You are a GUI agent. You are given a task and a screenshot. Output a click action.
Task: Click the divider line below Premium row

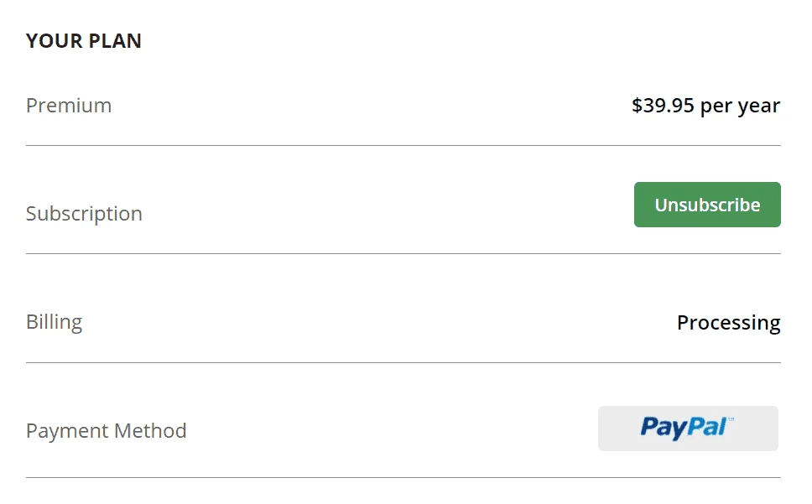pyautogui.click(x=403, y=145)
